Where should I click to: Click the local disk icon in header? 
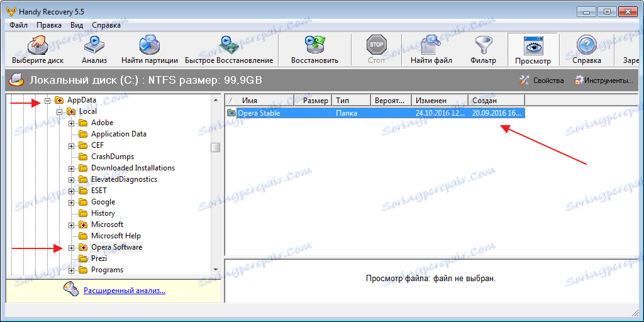pos(16,80)
